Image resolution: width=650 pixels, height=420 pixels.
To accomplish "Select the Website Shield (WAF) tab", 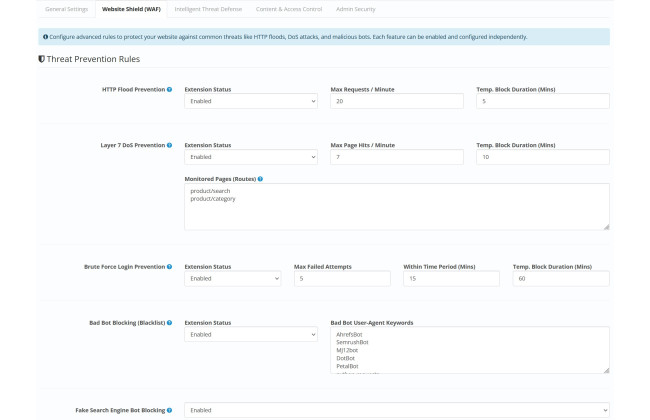I will (131, 9).
